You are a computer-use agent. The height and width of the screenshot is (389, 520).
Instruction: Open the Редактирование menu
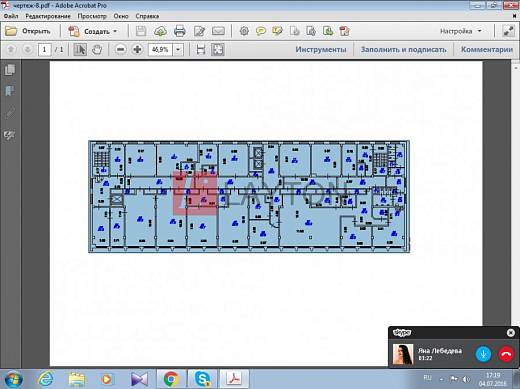point(48,16)
